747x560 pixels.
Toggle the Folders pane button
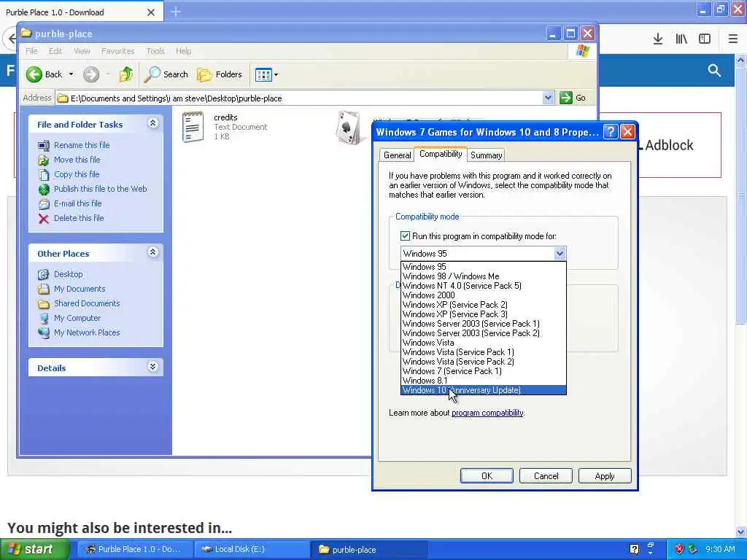pos(220,74)
